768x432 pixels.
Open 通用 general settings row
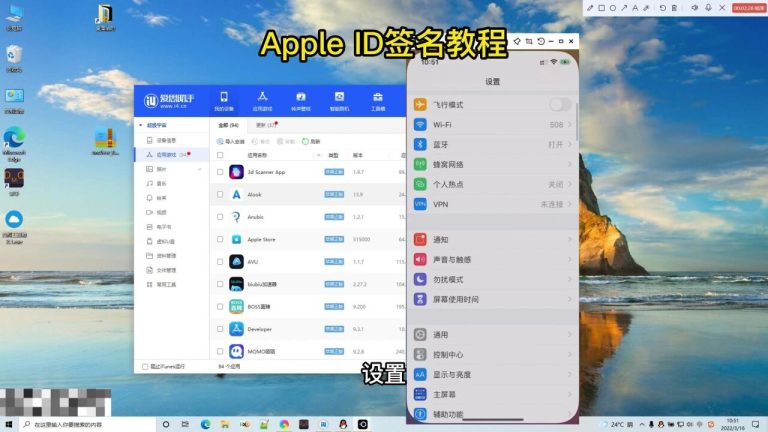[x=493, y=335]
